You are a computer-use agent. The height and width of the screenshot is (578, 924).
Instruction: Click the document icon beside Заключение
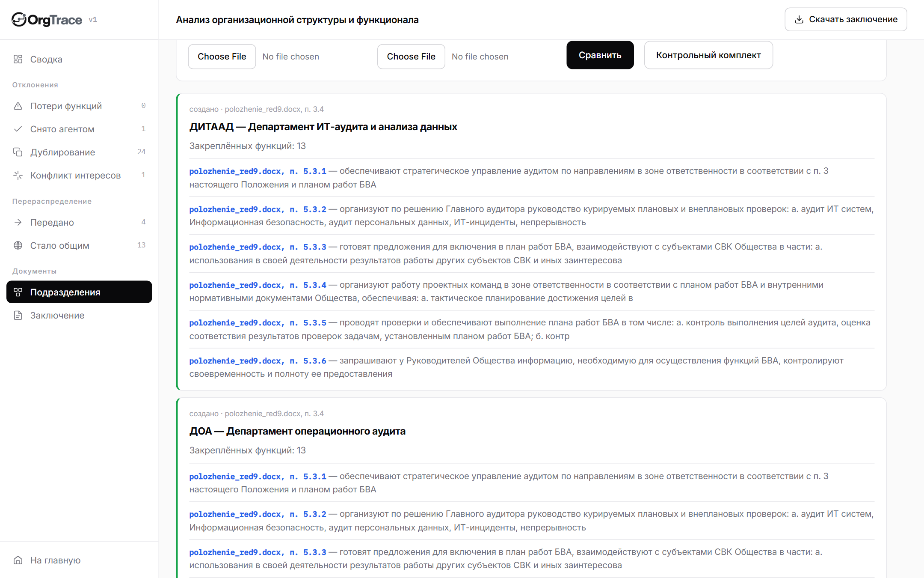(x=18, y=316)
